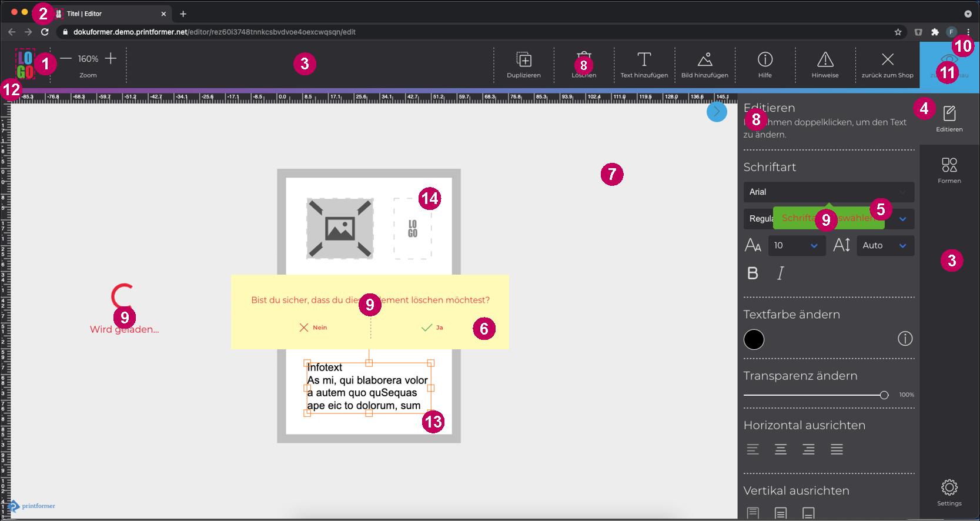Switch to the Formen tab
Screen dimensions: 980x521
[949, 171]
